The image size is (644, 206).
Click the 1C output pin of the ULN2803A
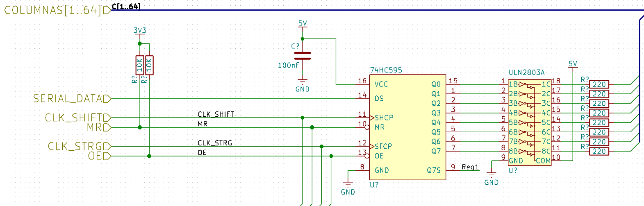pyautogui.click(x=546, y=84)
